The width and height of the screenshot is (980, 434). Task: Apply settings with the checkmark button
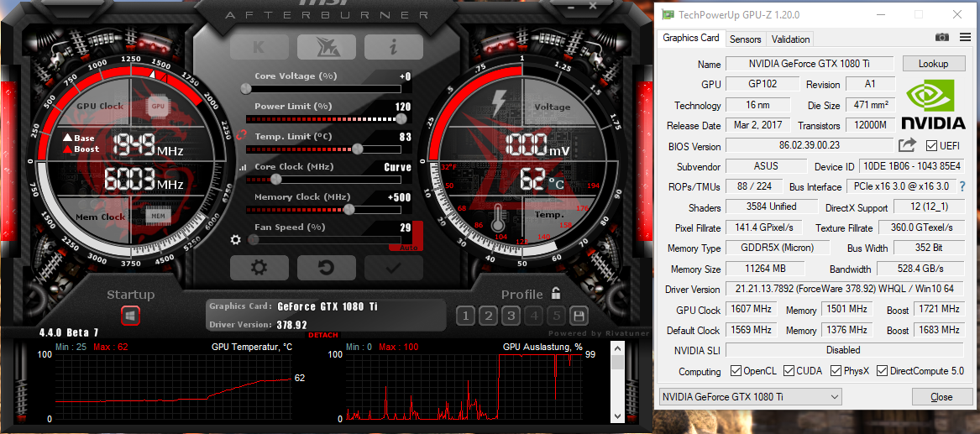point(394,268)
